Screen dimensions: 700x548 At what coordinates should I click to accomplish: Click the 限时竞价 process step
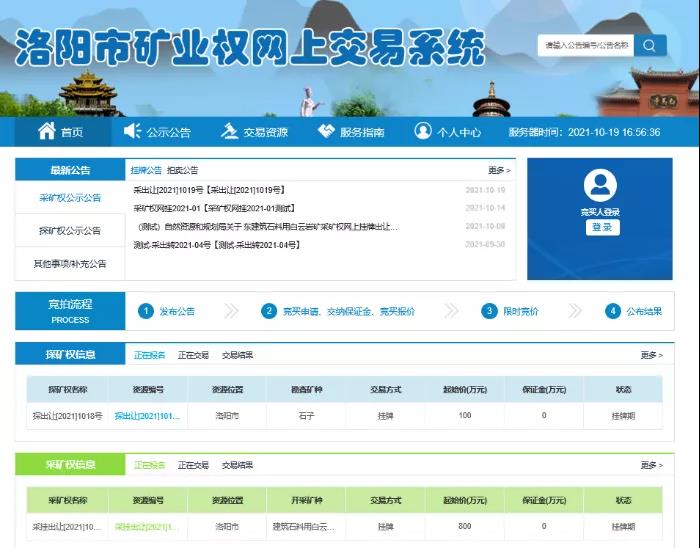tap(521, 311)
